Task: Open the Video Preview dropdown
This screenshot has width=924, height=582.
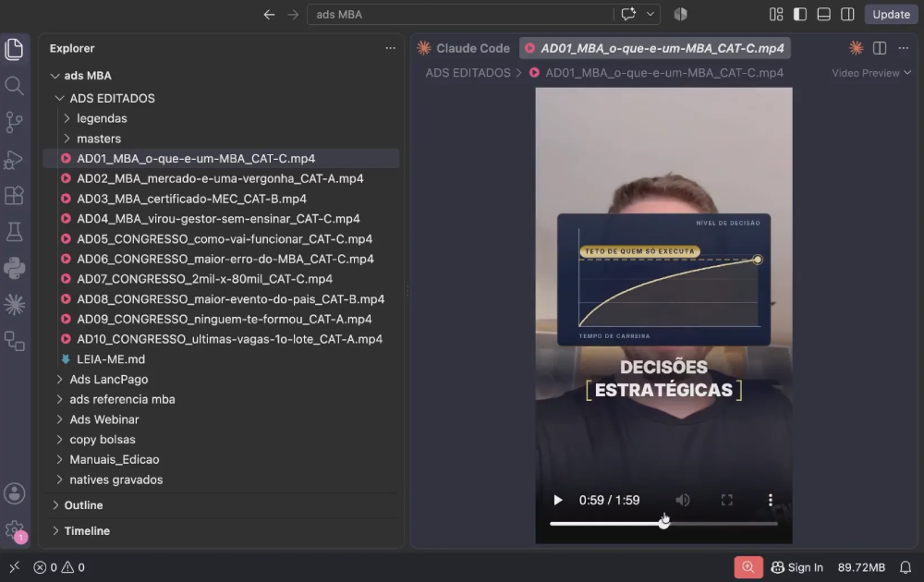Action: click(x=871, y=73)
